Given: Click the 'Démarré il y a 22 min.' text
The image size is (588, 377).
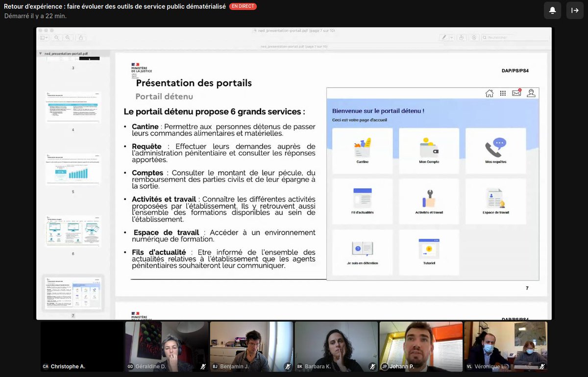Looking at the screenshot, I should 35,16.
